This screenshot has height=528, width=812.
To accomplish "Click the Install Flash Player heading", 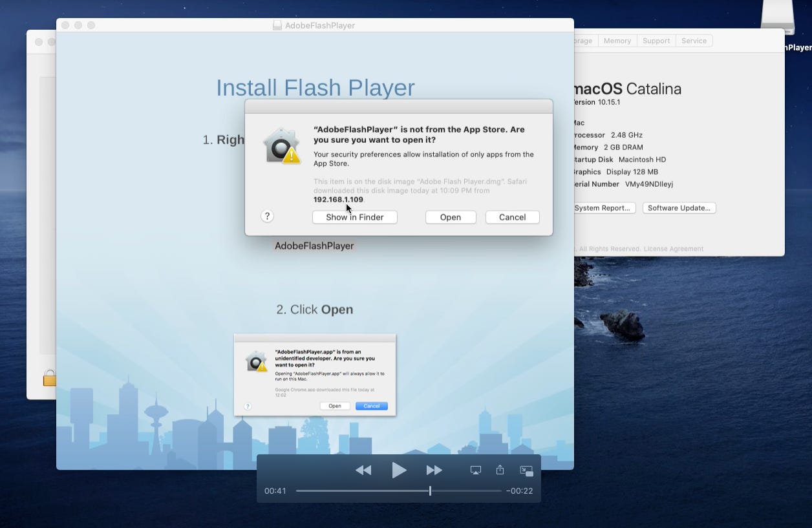I will 315,88.
